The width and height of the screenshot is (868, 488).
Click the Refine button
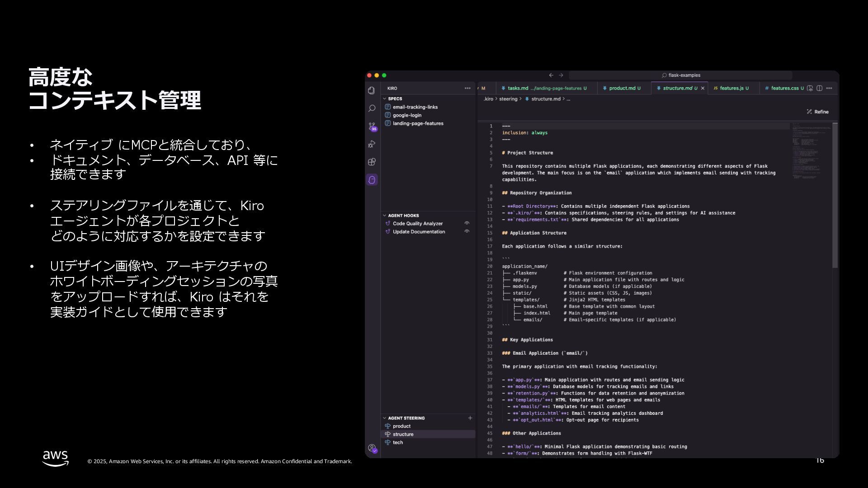(x=817, y=112)
